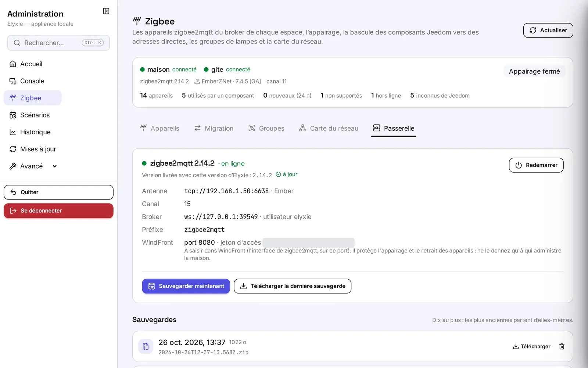Screen dimensions: 588x368
Task: Click '1 hors ligne' stat
Action: tap(386, 95)
